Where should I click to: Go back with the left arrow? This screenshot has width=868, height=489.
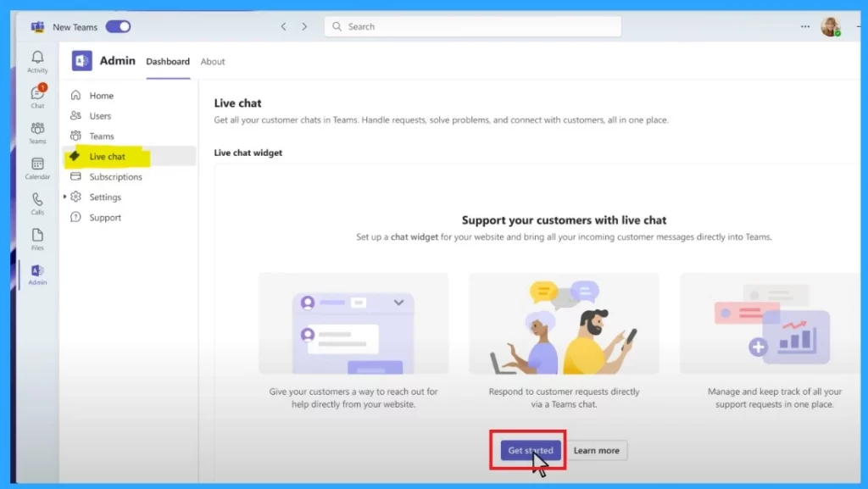pos(283,26)
